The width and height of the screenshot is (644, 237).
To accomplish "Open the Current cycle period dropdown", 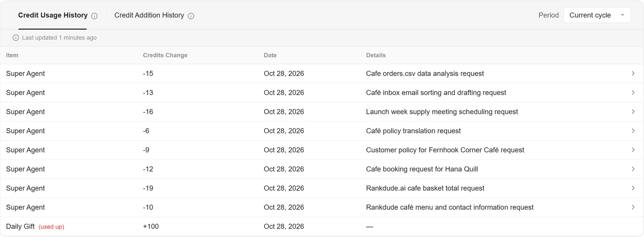I will tap(597, 15).
